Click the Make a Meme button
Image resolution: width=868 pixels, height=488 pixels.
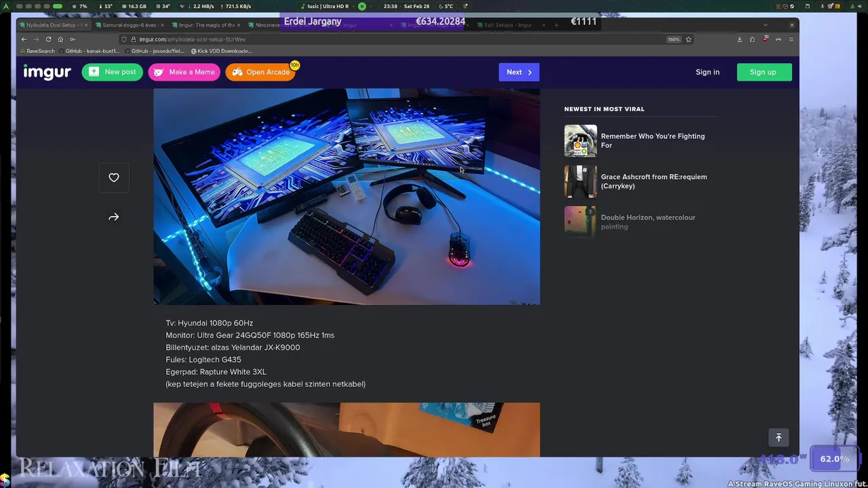[x=184, y=72]
